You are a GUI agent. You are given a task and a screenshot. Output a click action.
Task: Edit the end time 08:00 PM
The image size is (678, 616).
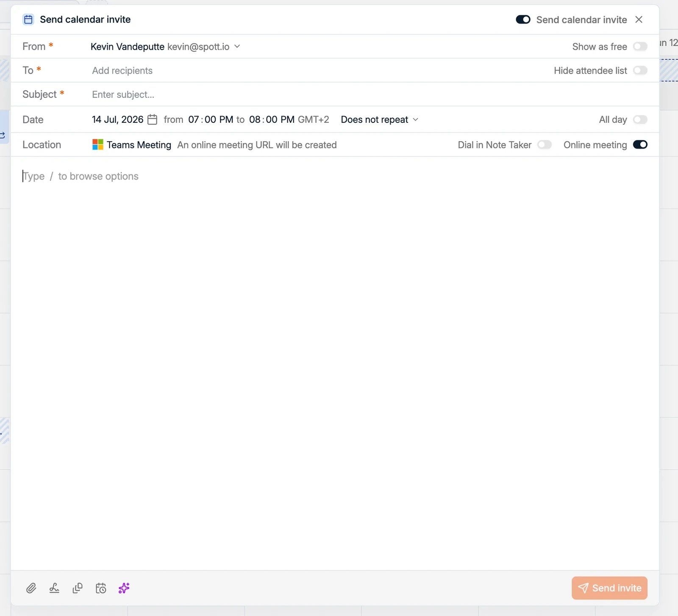point(272,119)
